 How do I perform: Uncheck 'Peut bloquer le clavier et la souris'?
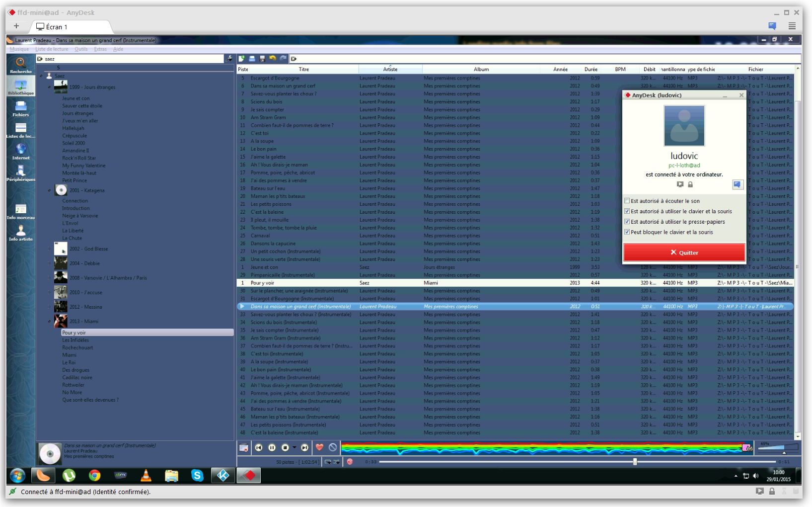627,232
